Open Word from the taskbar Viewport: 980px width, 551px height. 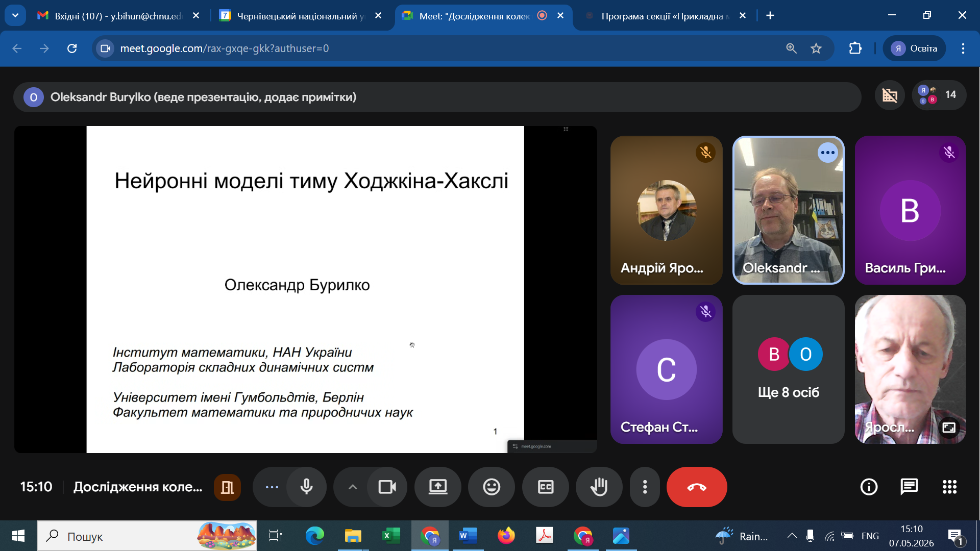coord(468,536)
